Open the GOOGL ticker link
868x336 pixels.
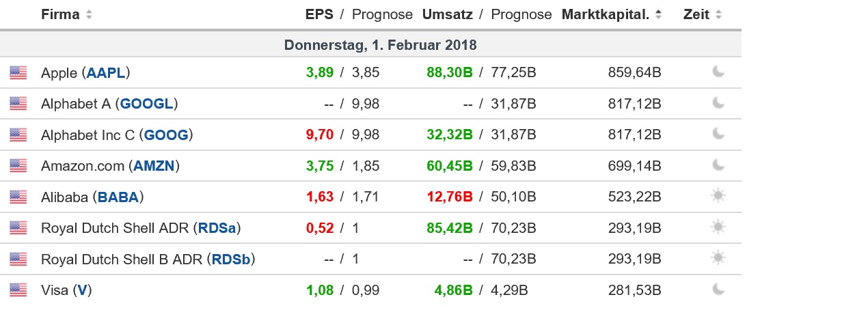[146, 104]
